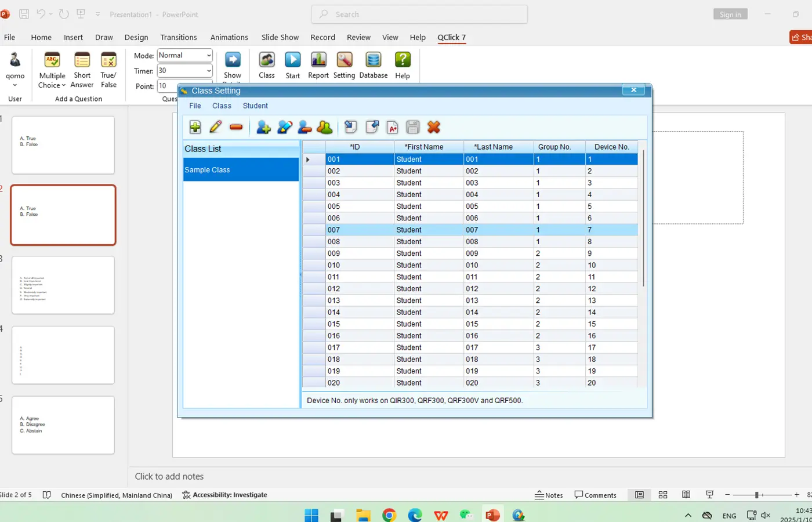Toggle the Notes pane button
Viewport: 812px width, 522px height.
pyautogui.click(x=549, y=495)
